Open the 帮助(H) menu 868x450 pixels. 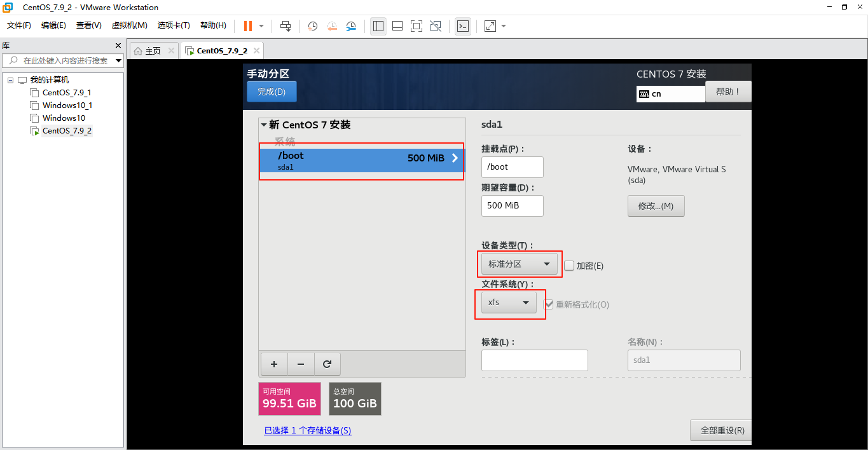pyautogui.click(x=213, y=25)
